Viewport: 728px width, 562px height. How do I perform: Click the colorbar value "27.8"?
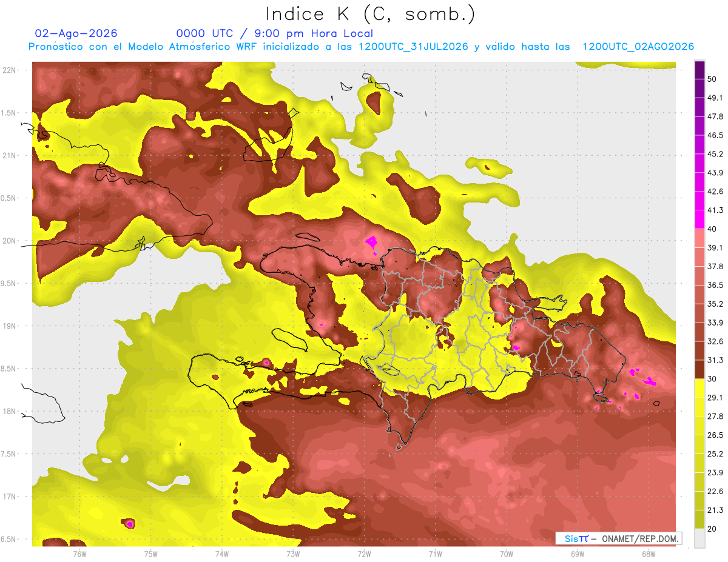point(715,416)
